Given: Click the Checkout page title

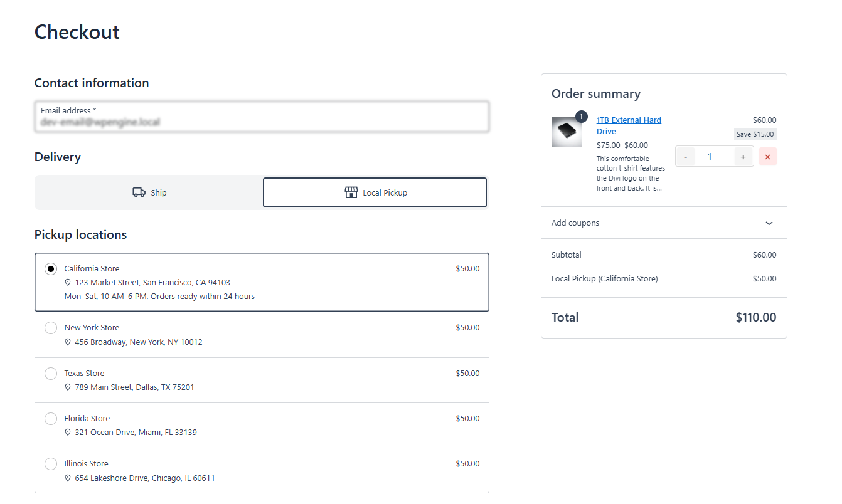Looking at the screenshot, I should (x=77, y=32).
